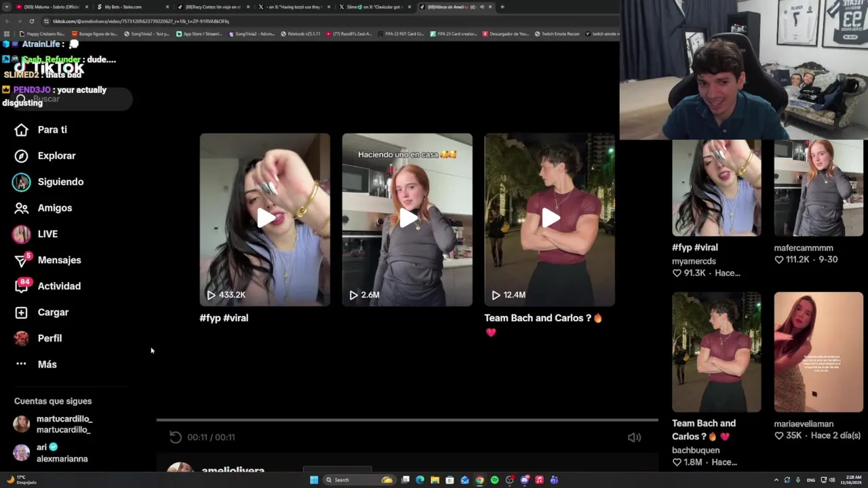This screenshot has height=488, width=868.
Task: Open a new browser tab
Action: pyautogui.click(x=502, y=7)
